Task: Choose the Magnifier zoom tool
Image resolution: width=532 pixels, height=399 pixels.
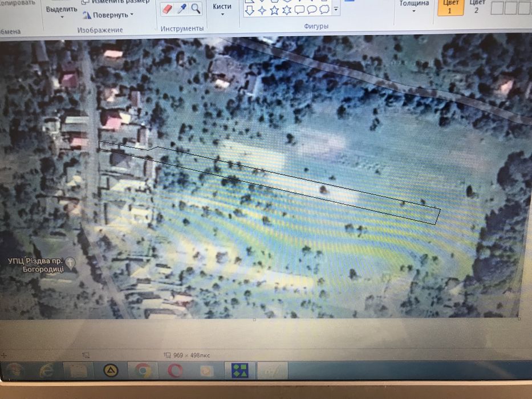Action: 196,9
